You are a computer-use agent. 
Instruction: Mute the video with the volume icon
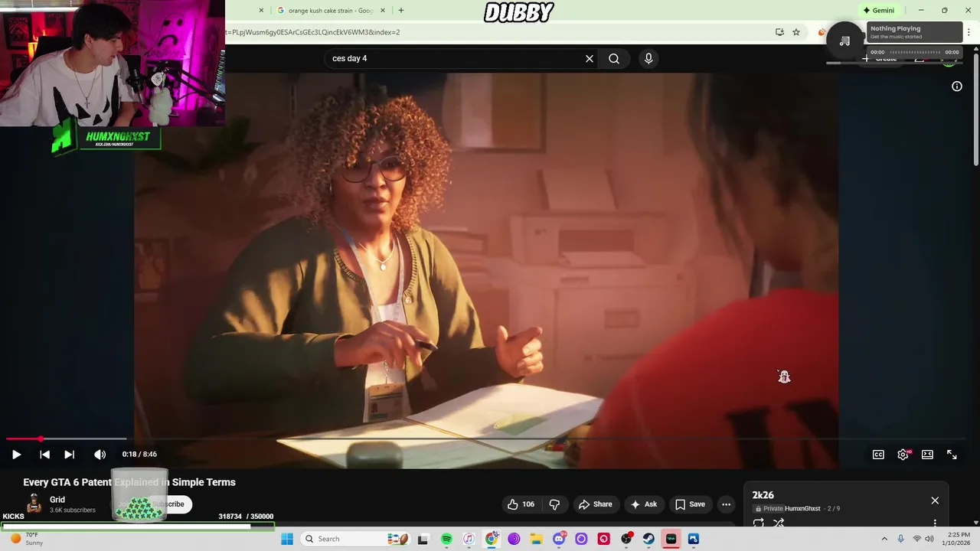pyautogui.click(x=100, y=455)
